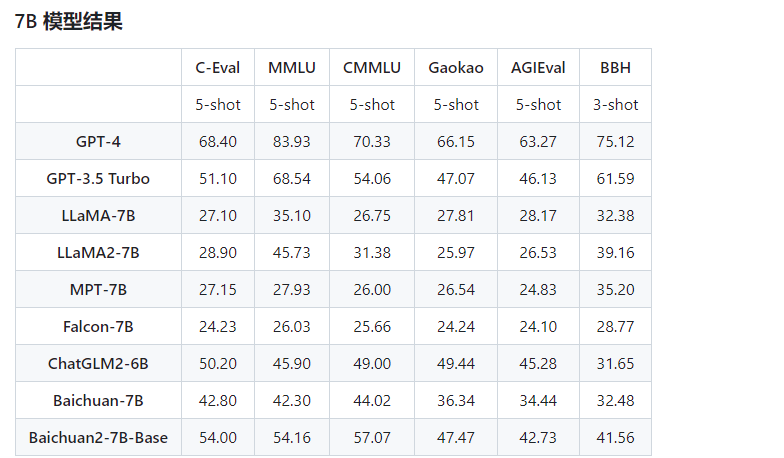Select the LLaMA-7B row label
784x458 pixels.
(x=98, y=215)
